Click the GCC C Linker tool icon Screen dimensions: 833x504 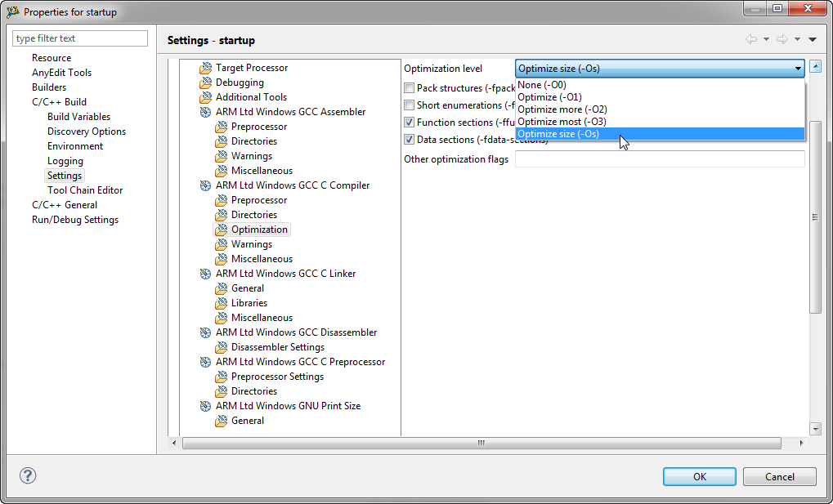[205, 274]
